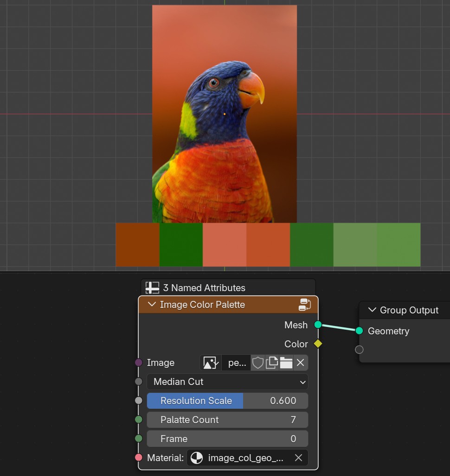Click the Frame value field

tap(227, 439)
